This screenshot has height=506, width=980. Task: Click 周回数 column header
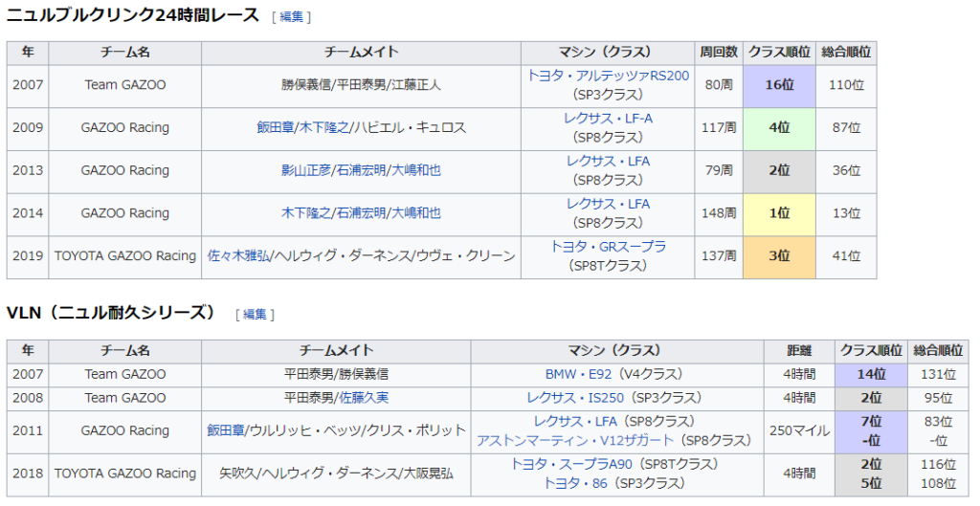click(719, 53)
